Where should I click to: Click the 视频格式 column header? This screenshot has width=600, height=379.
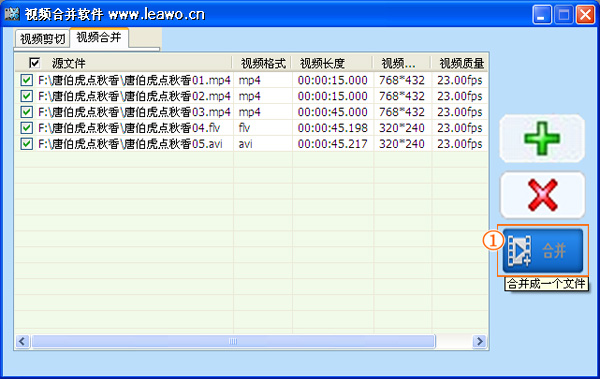[262, 63]
